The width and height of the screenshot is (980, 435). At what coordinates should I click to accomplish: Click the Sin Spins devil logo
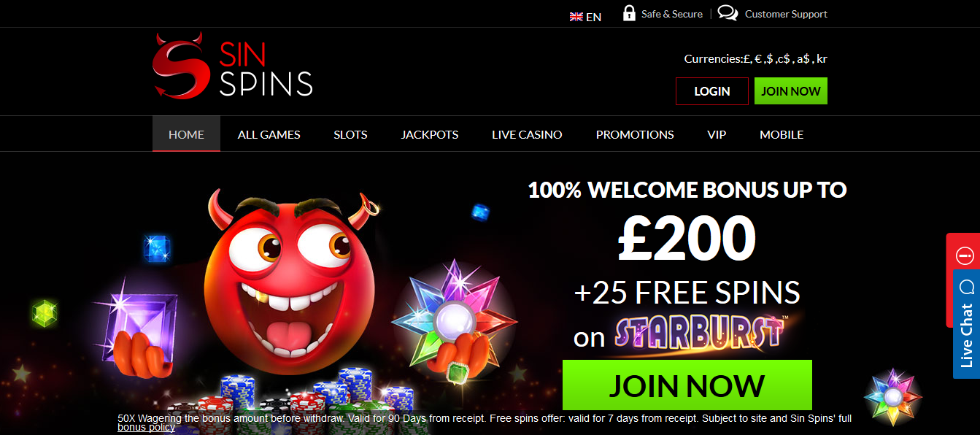point(233,65)
